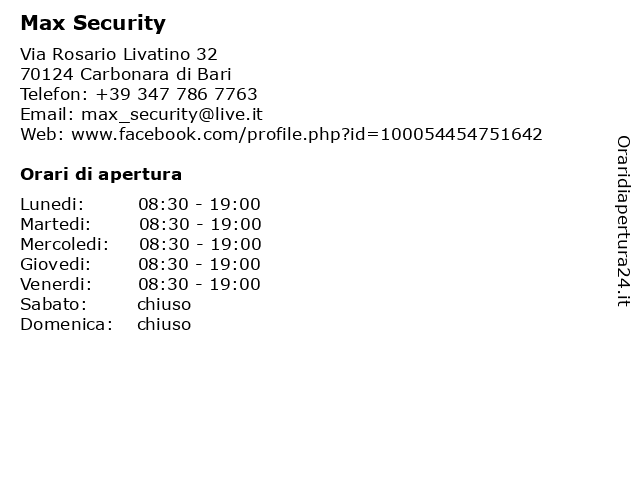This screenshot has width=640, height=480.
Task: Select the Giovedi label
Action: 56,264
